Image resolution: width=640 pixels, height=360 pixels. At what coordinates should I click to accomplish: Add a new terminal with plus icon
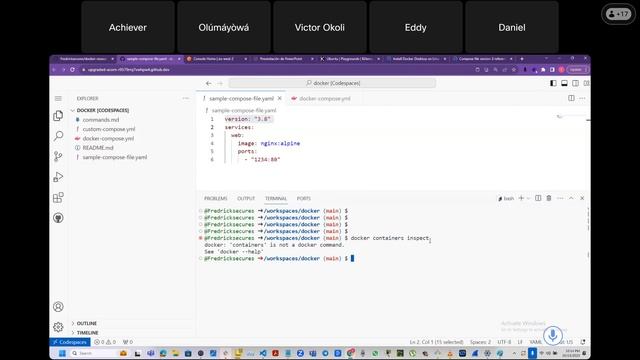521,198
